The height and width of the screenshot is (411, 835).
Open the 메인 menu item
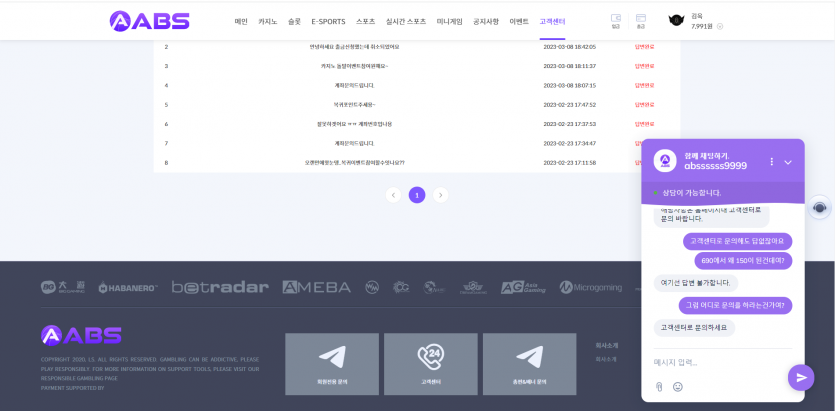241,22
